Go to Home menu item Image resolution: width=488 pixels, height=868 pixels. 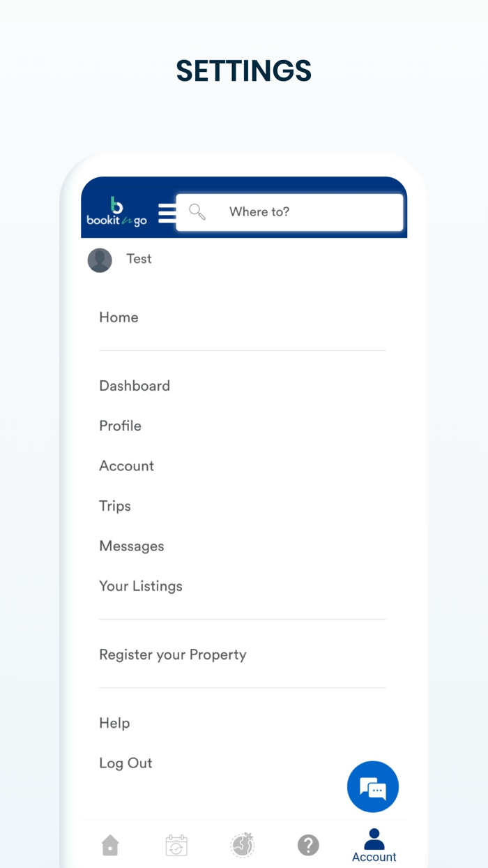[119, 317]
